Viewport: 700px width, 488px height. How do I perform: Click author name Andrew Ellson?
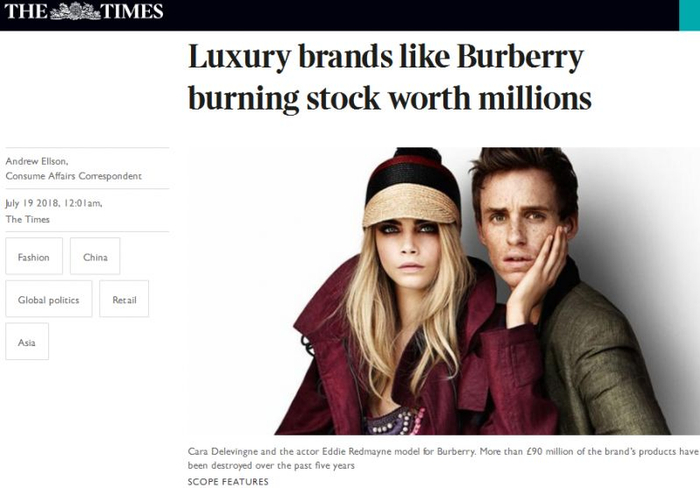coord(37,161)
